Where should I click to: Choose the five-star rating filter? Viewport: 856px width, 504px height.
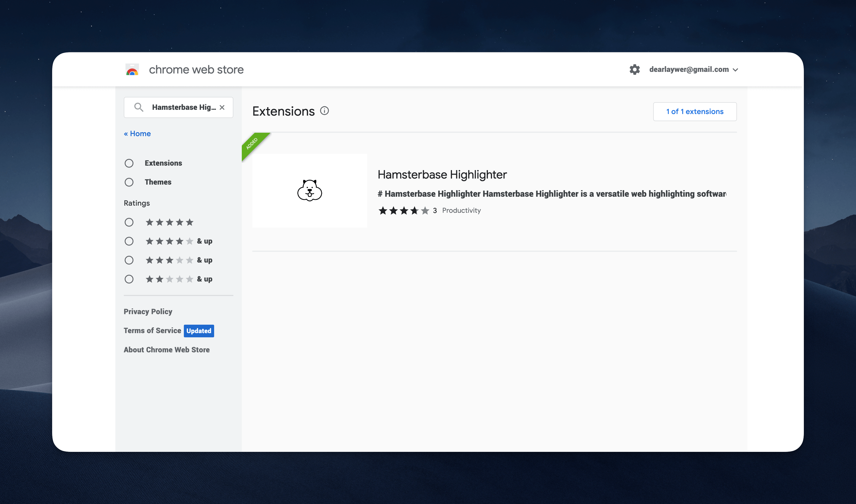129,223
